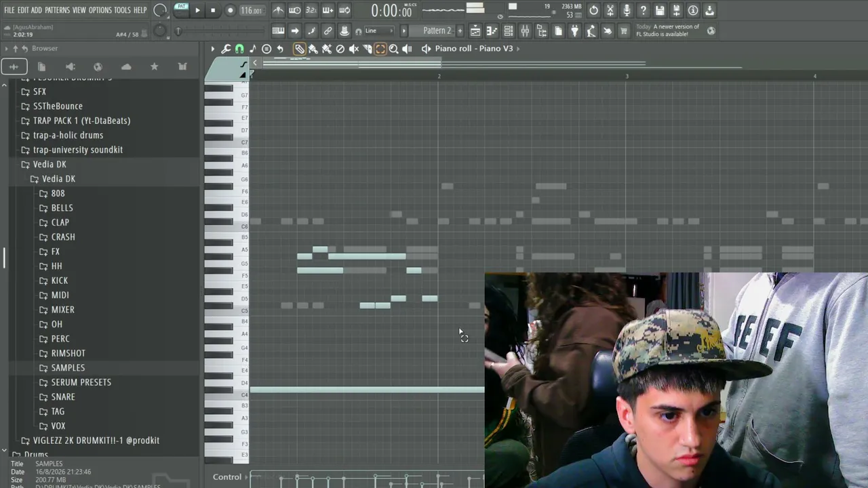Open the content library shopping cart icon
Image resolution: width=868 pixels, height=488 pixels.
pyautogui.click(x=623, y=31)
